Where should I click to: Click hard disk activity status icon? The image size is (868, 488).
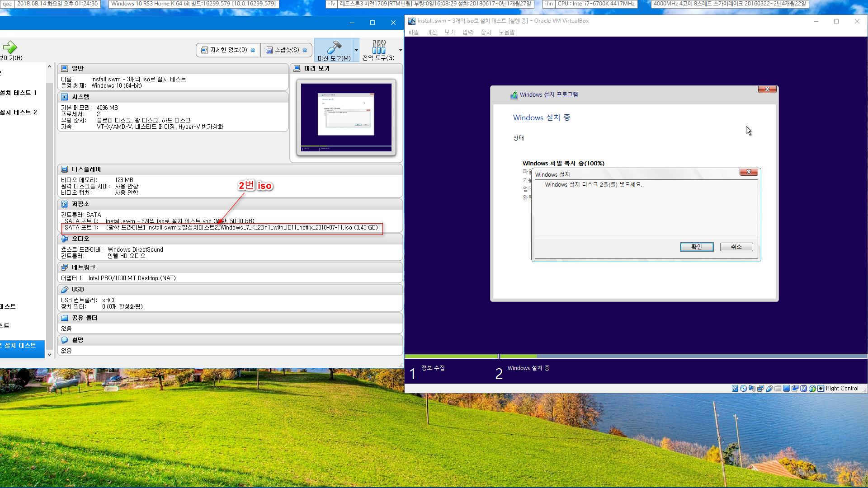click(x=735, y=389)
